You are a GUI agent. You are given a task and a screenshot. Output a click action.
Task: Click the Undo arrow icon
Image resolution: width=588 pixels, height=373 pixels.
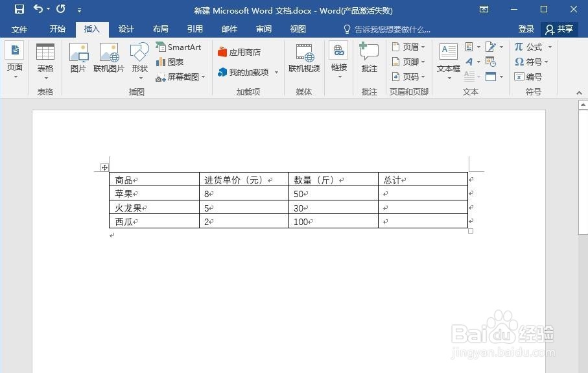point(38,8)
